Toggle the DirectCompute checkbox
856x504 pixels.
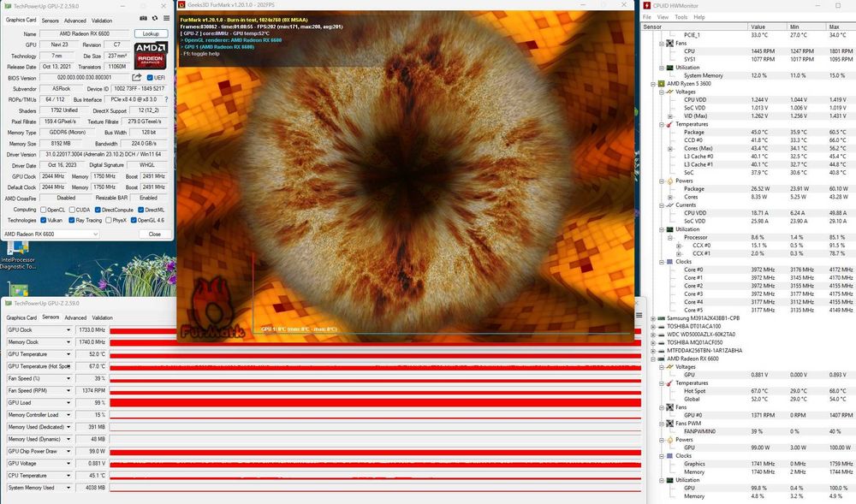point(98,210)
